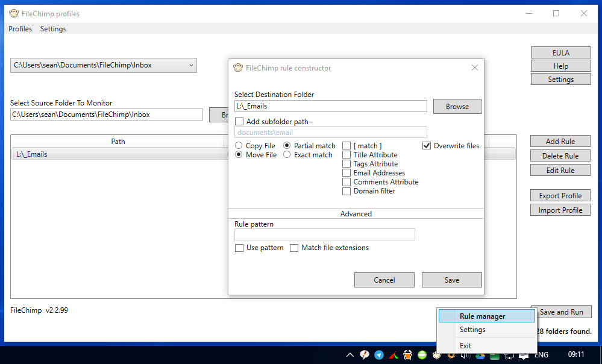The image size is (602, 364).
Task: Choose Settings in the tray context menu
Action: click(x=487, y=330)
